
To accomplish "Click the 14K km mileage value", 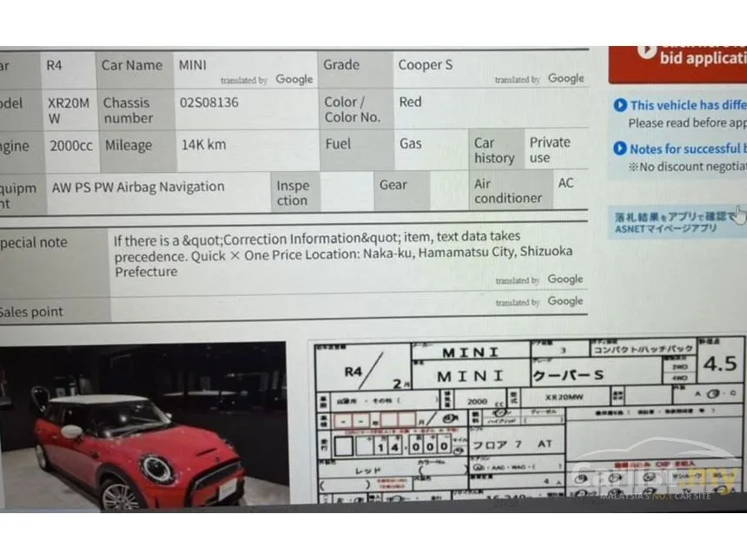I will pos(203,145).
